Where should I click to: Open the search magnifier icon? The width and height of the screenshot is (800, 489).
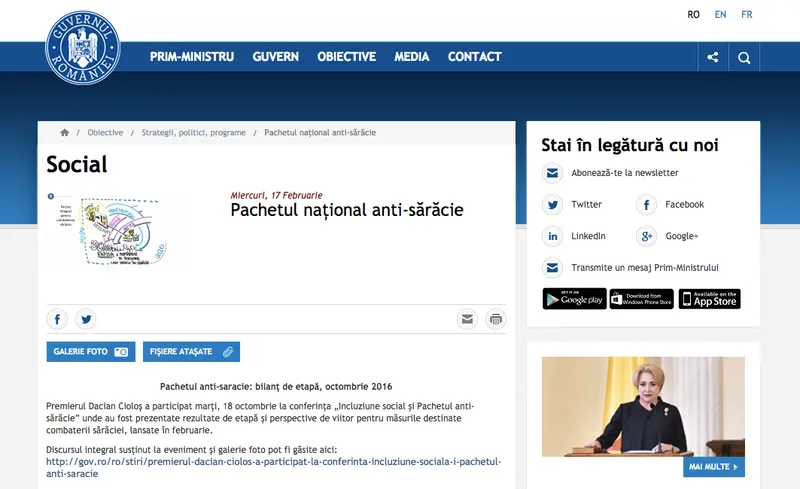pos(744,57)
